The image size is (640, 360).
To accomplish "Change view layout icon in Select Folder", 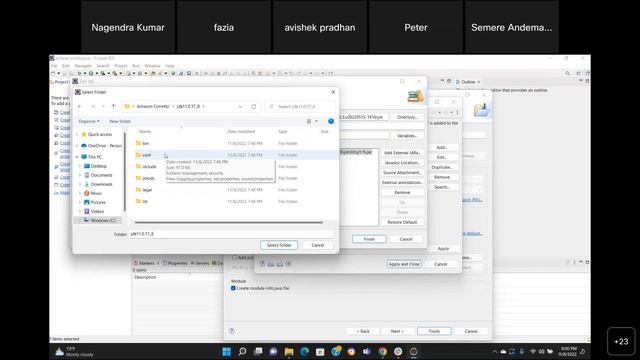I will point(309,121).
